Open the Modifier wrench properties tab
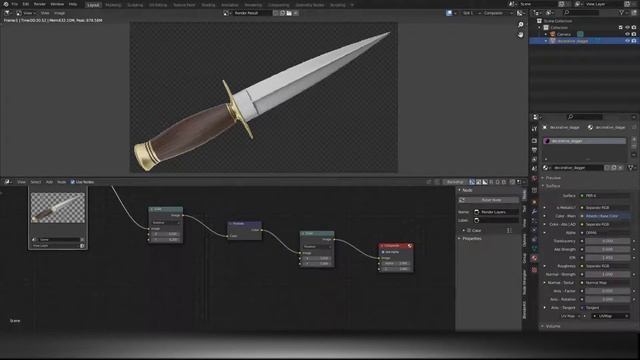 click(534, 211)
